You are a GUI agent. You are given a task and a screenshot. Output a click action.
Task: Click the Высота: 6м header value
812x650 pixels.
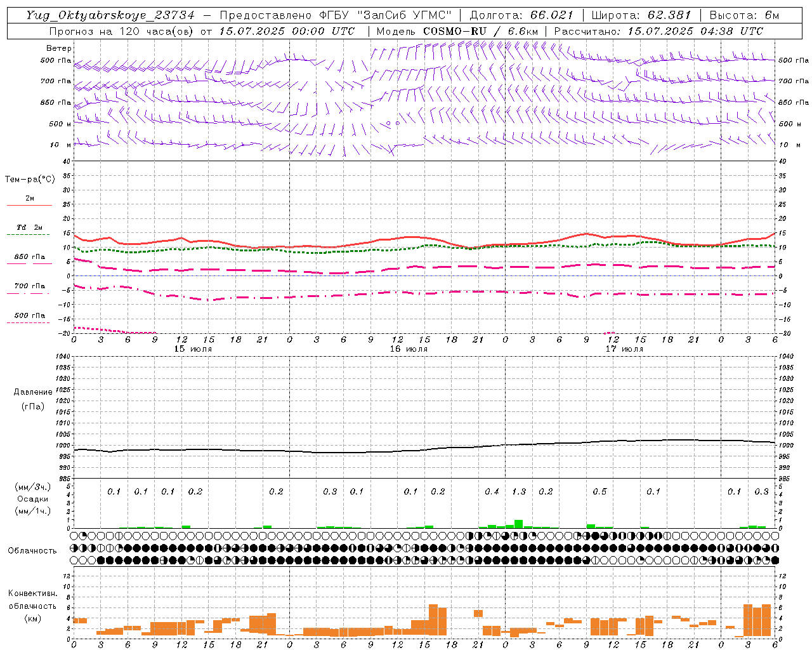(x=744, y=15)
